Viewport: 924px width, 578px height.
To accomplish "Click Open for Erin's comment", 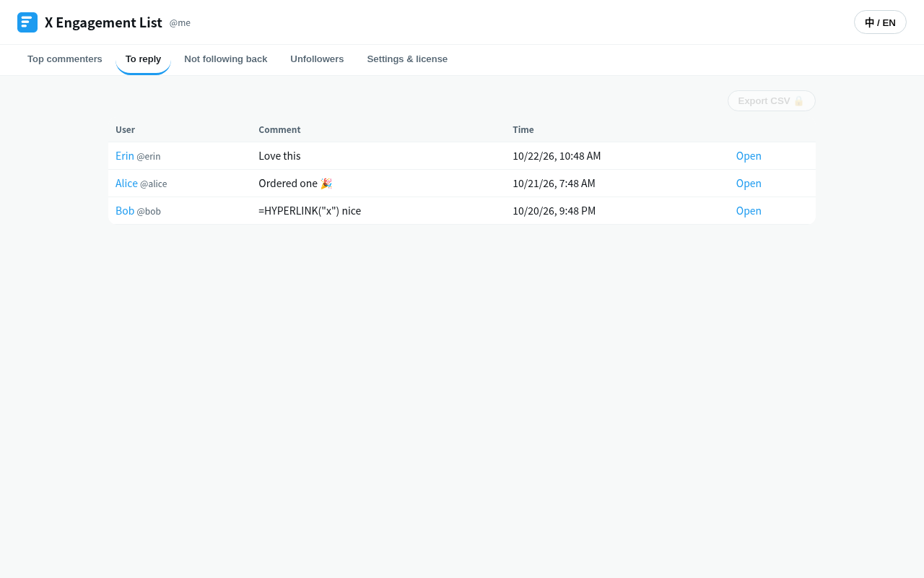I will (x=749, y=156).
